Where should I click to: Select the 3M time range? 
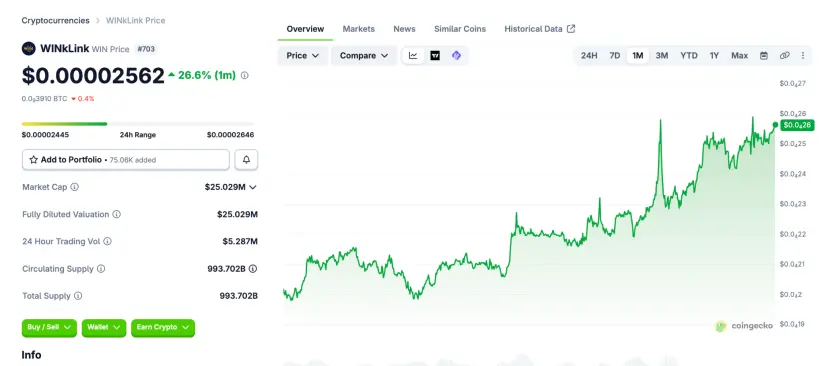point(662,56)
